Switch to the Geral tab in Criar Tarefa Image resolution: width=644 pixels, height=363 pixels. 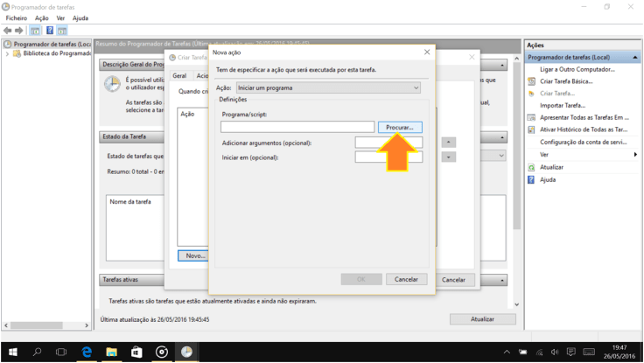pyautogui.click(x=178, y=76)
